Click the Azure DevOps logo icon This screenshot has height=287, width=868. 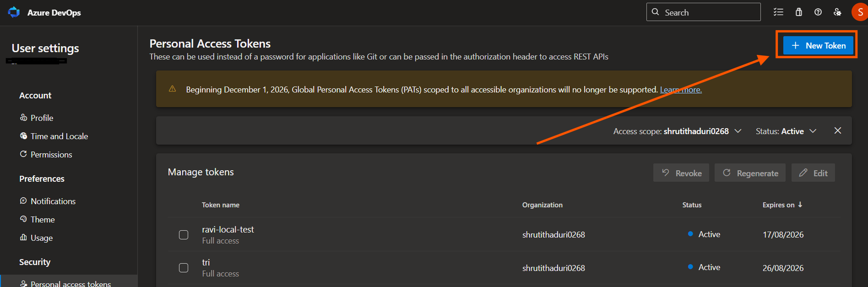pyautogui.click(x=14, y=12)
